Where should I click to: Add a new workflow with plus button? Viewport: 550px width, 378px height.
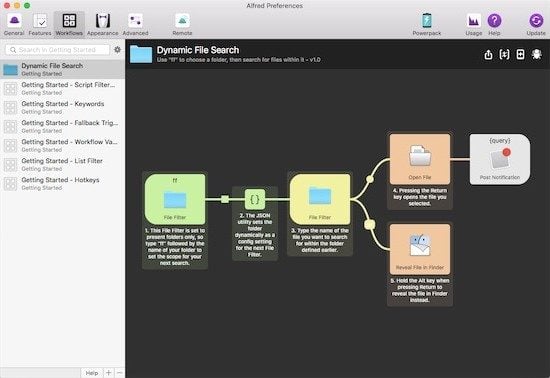[x=109, y=373]
